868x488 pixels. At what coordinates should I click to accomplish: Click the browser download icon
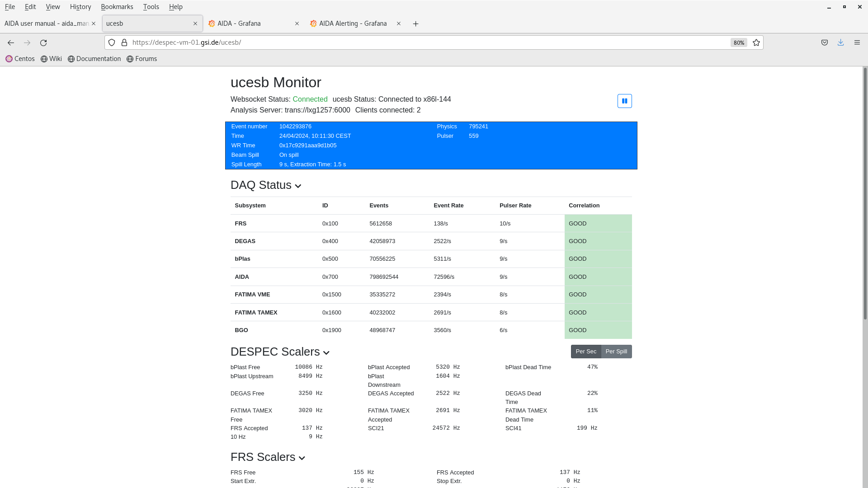840,42
